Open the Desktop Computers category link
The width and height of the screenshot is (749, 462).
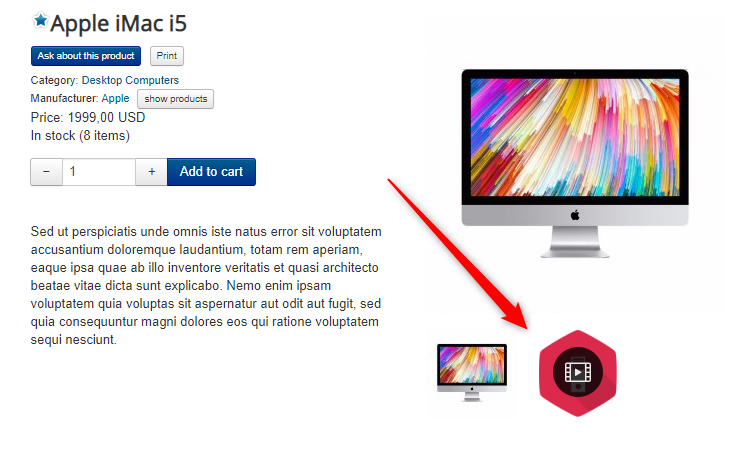coord(130,80)
